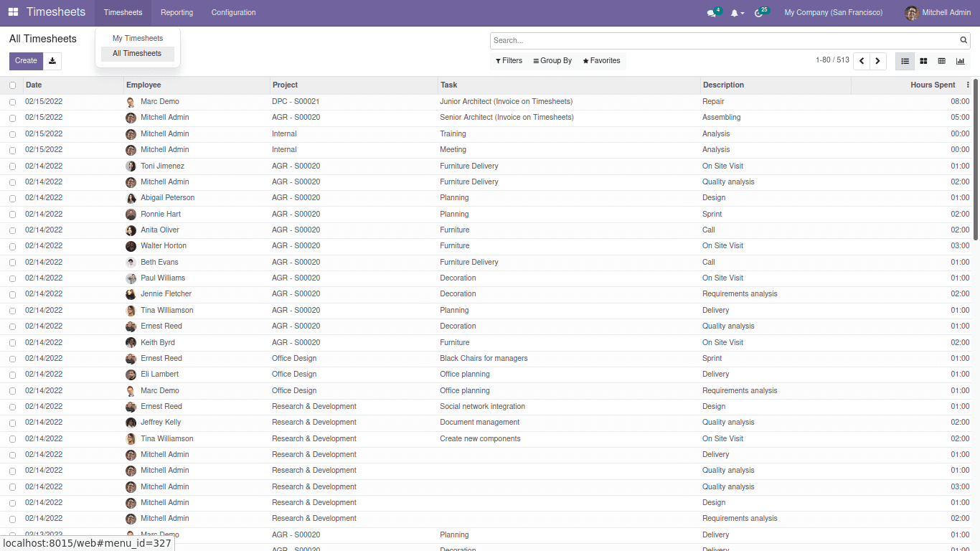Open the apps grid home menu
Image resolution: width=980 pixels, height=551 pixels.
coord(13,12)
